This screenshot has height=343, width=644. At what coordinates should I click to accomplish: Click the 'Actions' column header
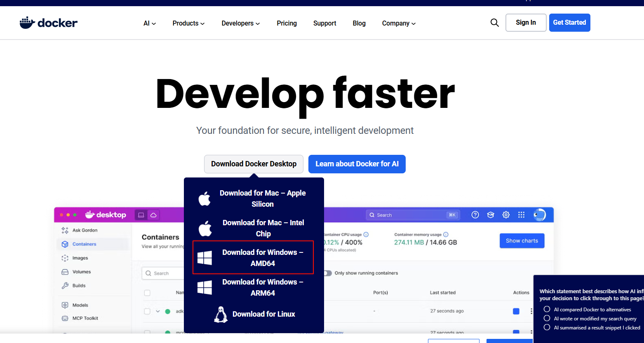click(x=521, y=293)
